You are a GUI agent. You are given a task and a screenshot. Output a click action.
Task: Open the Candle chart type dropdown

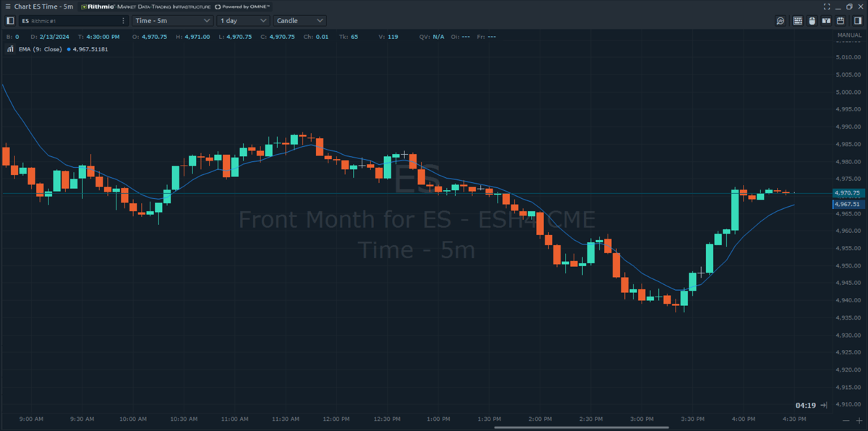(x=299, y=21)
